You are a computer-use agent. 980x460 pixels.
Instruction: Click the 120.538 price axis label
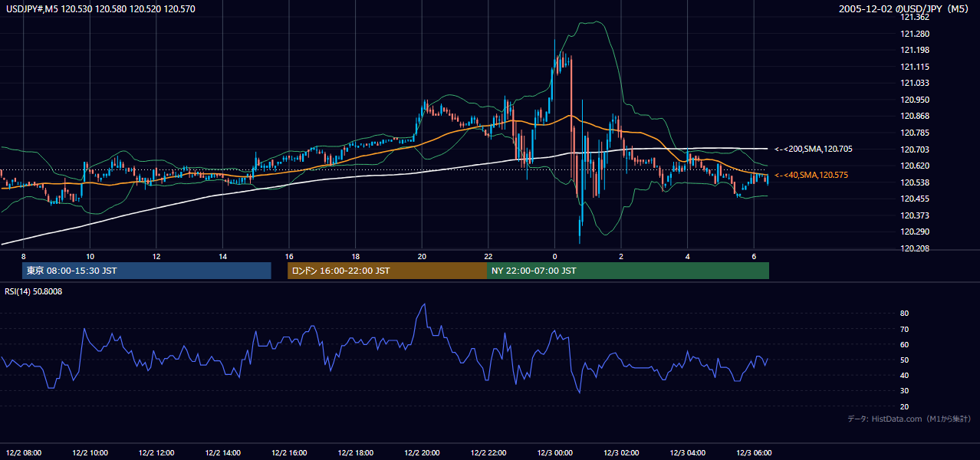tap(915, 182)
